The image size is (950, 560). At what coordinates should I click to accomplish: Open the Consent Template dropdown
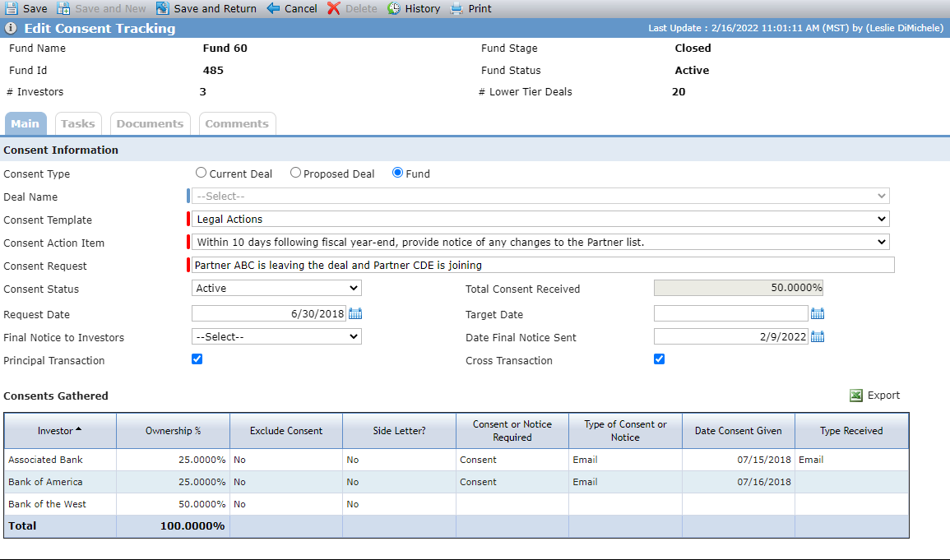pyautogui.click(x=540, y=220)
